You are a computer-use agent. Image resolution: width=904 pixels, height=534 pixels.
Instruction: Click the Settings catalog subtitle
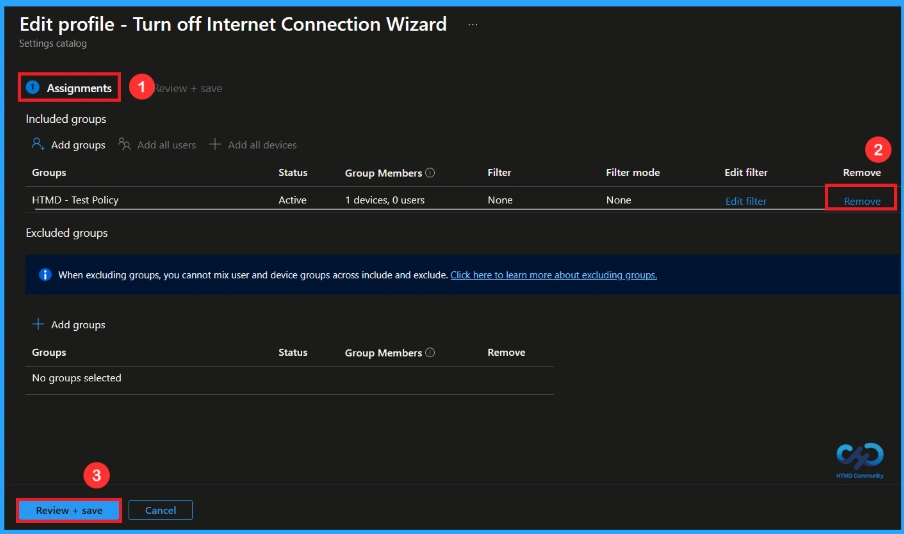coord(53,43)
